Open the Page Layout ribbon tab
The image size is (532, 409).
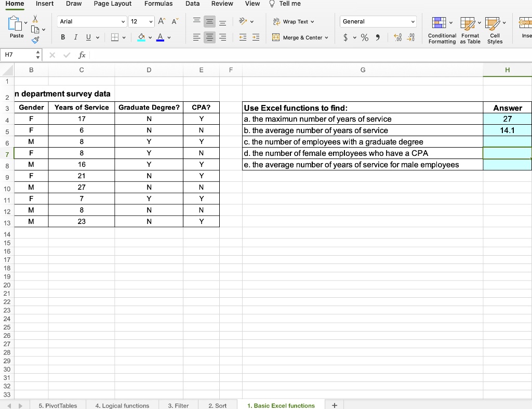pyautogui.click(x=113, y=4)
